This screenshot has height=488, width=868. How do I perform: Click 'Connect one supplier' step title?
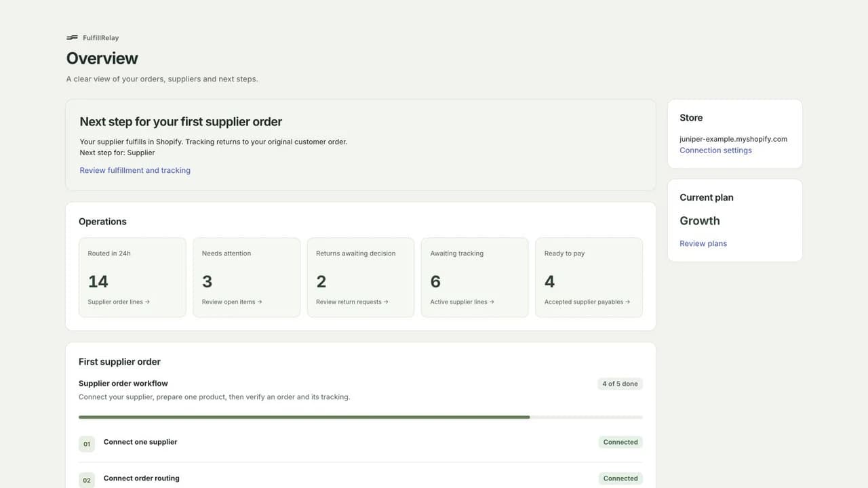click(140, 442)
